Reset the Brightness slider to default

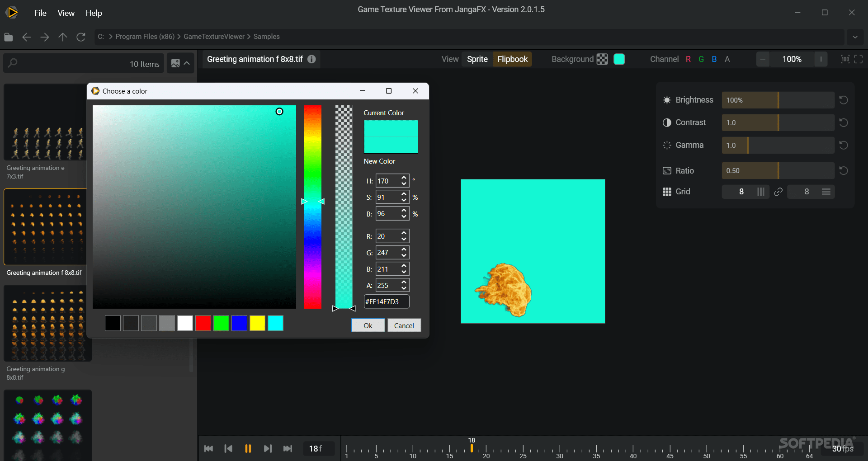[x=844, y=100]
